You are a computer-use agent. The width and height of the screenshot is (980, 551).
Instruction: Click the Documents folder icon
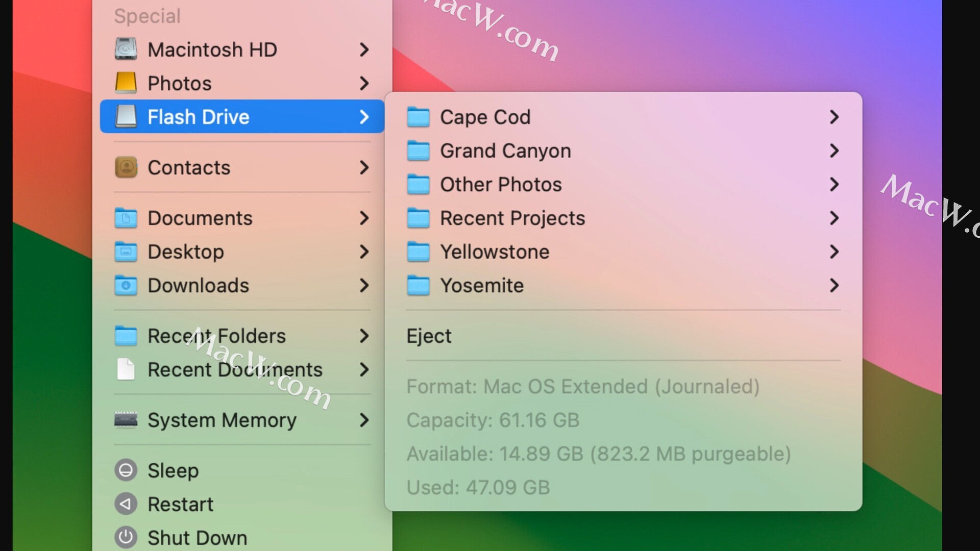[126, 218]
